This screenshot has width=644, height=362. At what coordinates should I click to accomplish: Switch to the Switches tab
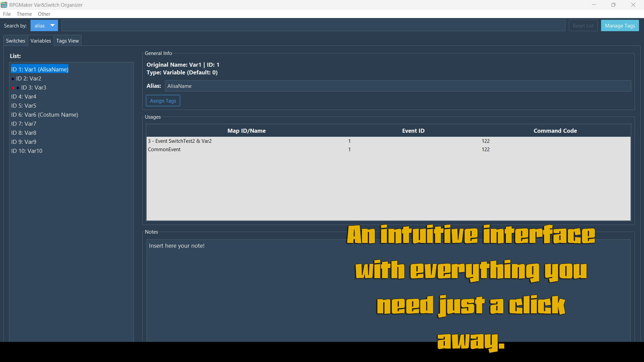[16, 41]
